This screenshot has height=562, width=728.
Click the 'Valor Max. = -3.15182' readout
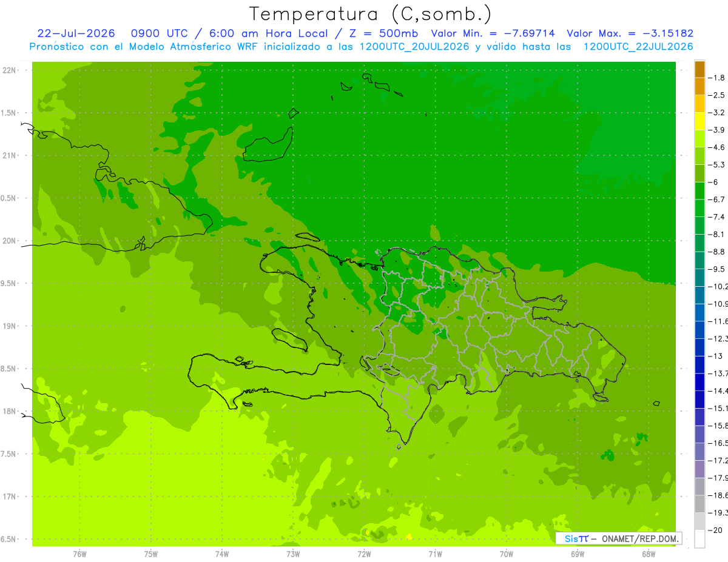(630, 33)
